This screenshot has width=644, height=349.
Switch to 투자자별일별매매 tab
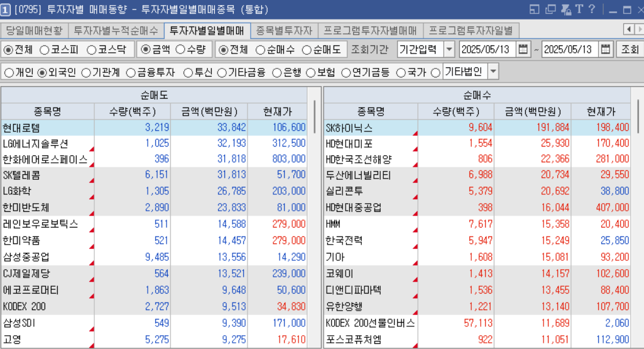pyautogui.click(x=207, y=30)
